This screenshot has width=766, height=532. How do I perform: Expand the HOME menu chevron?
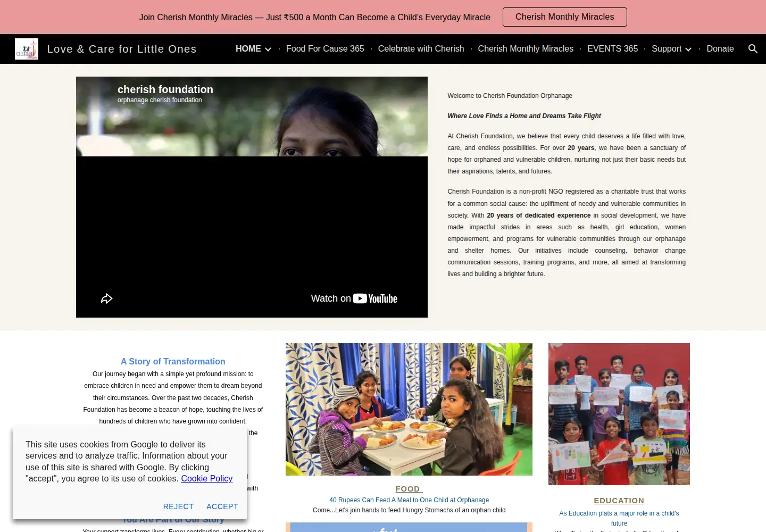tap(268, 49)
